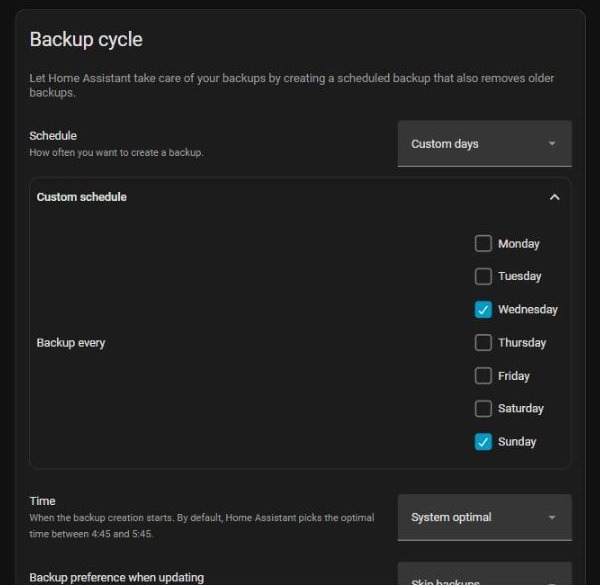
Task: Tick the Thursday backup checkbox
Action: [x=483, y=342]
